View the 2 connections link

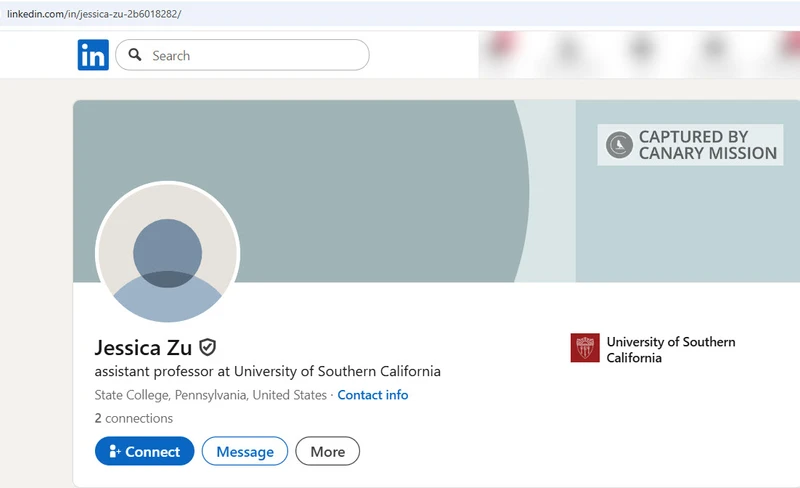pos(133,418)
